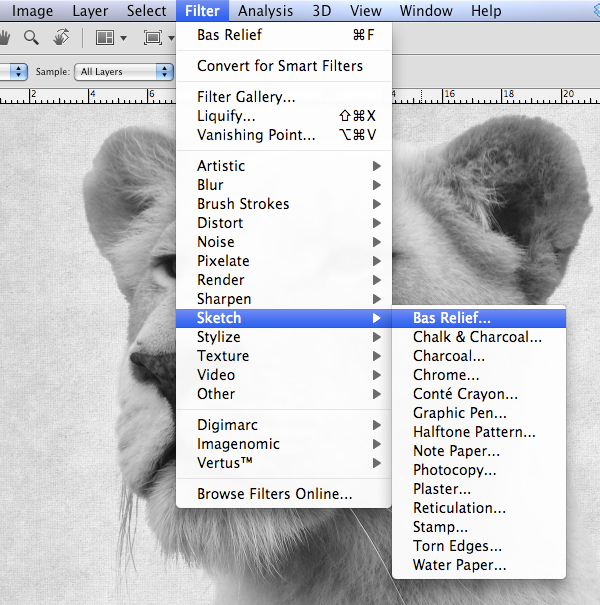Image resolution: width=600 pixels, height=605 pixels.
Task: Choose Chalk & Charcoal... filter
Action: [479, 337]
